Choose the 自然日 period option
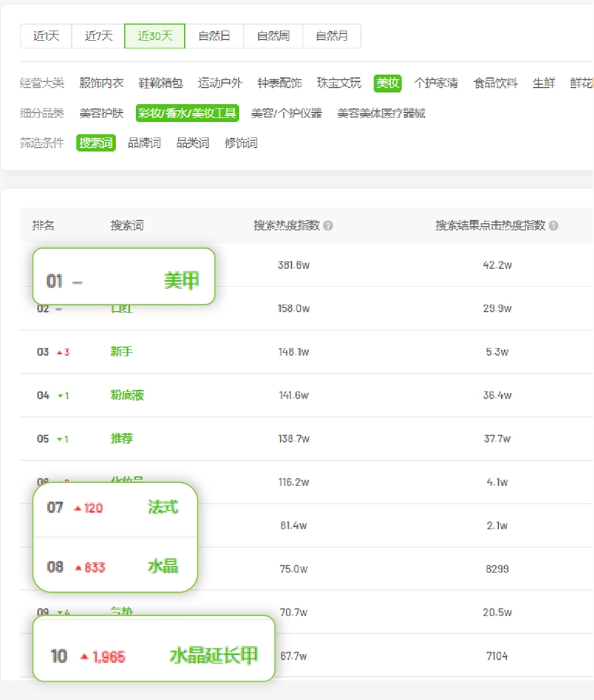This screenshot has width=594, height=700. tap(214, 36)
